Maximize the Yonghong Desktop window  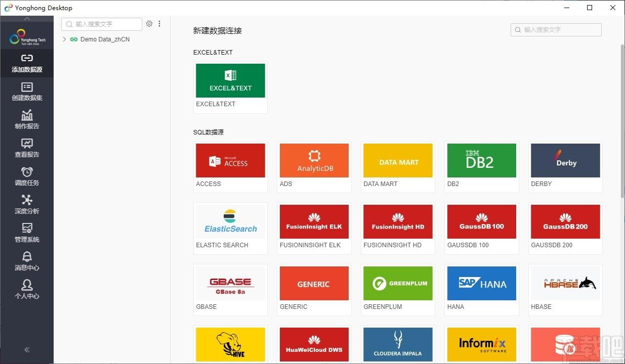590,8
